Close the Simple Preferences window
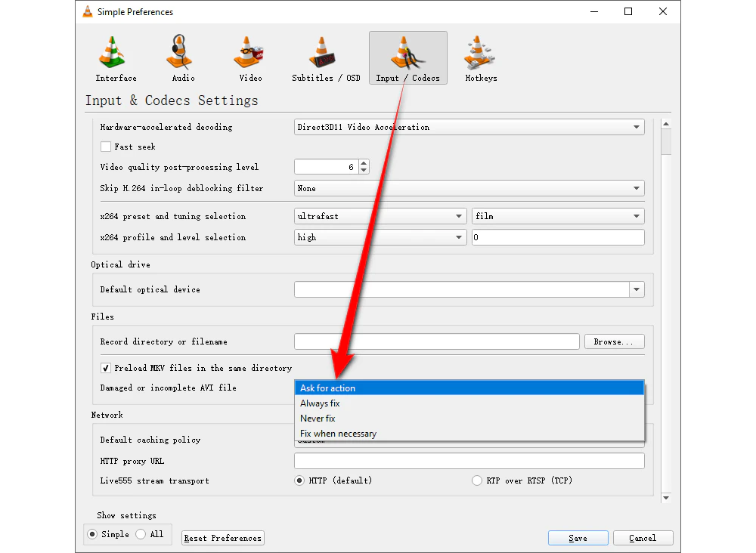 pyautogui.click(x=663, y=11)
